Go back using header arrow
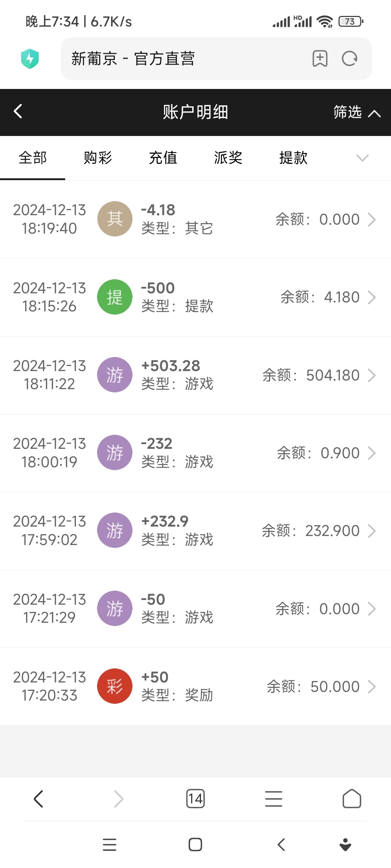 pos(18,111)
